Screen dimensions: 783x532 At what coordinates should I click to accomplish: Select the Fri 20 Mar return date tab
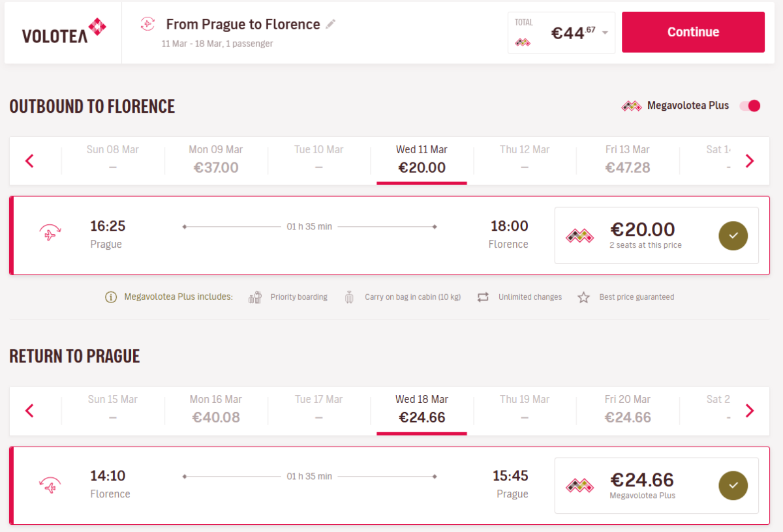627,409
